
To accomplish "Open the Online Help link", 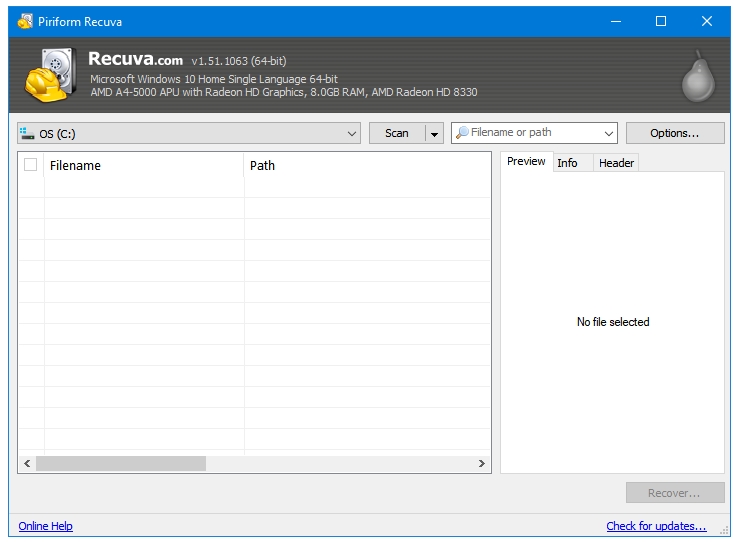I will (45, 526).
